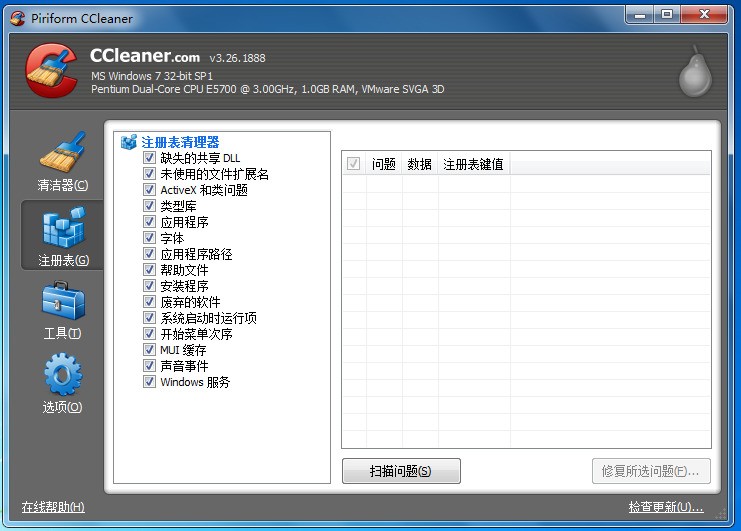
Task: Open the 清洁器(C) cleaner section
Action: (x=62, y=162)
